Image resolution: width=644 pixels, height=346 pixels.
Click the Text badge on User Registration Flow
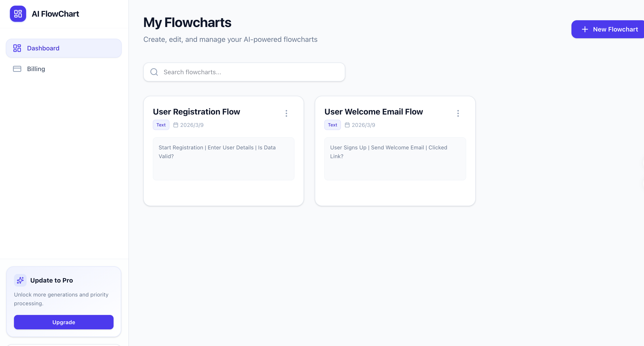click(161, 125)
